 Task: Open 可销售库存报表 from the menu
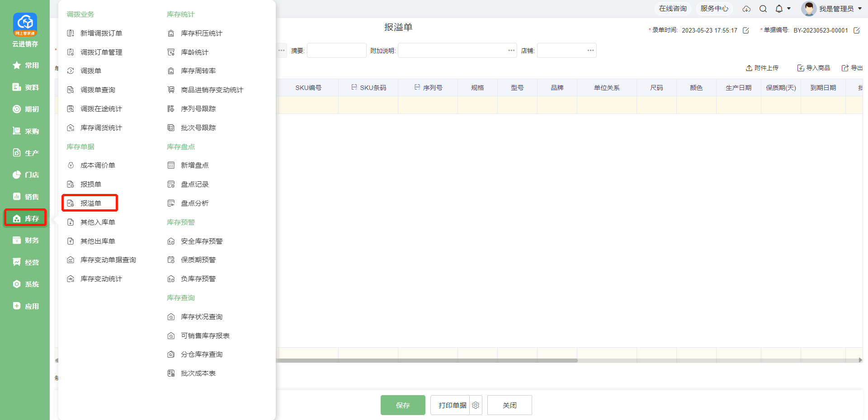pos(205,336)
